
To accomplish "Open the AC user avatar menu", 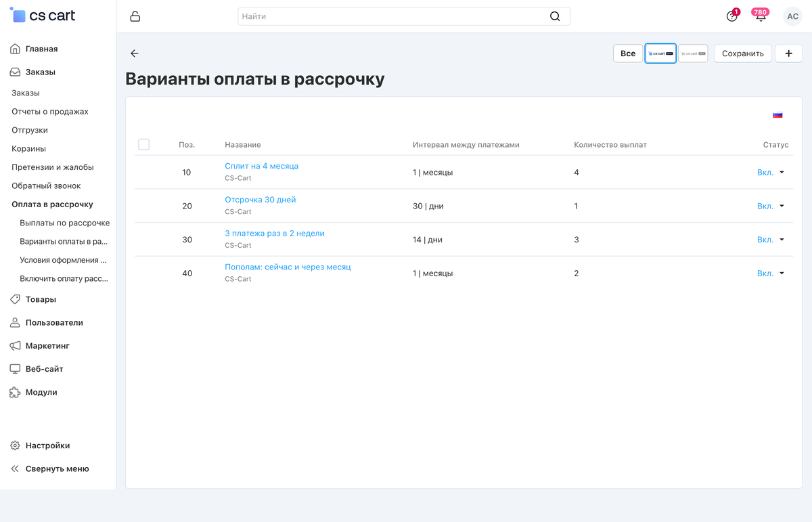I will coord(792,16).
